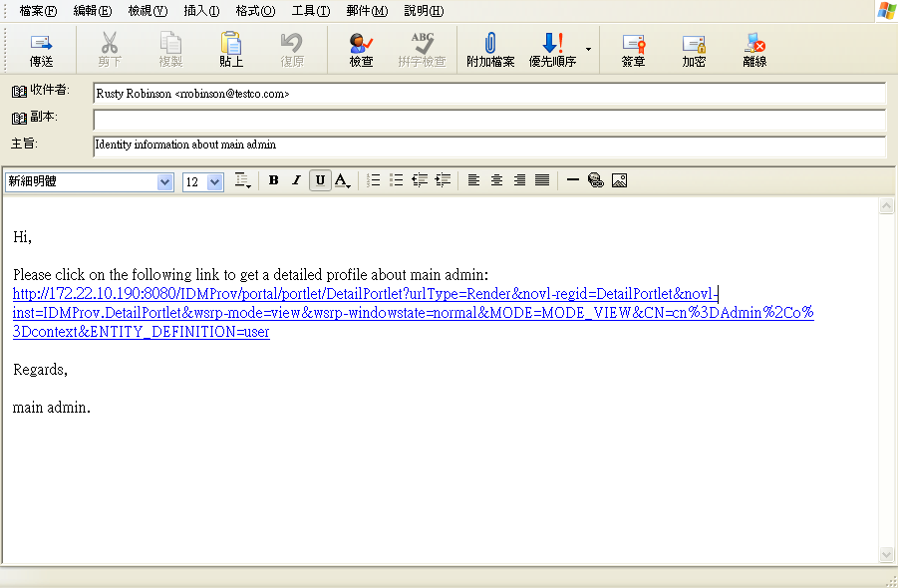Click the Cut (剪下) scissors icon
Viewport: 898px width, 588px height.
click(x=109, y=43)
